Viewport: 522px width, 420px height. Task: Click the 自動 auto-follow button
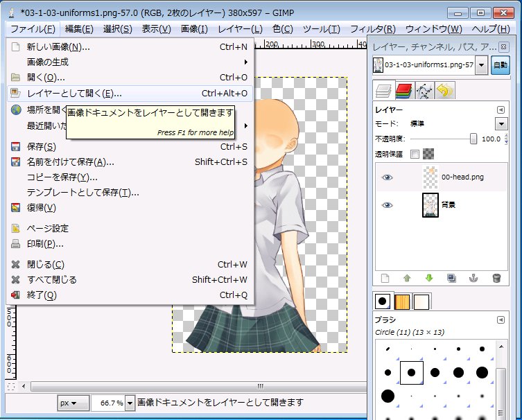click(501, 65)
